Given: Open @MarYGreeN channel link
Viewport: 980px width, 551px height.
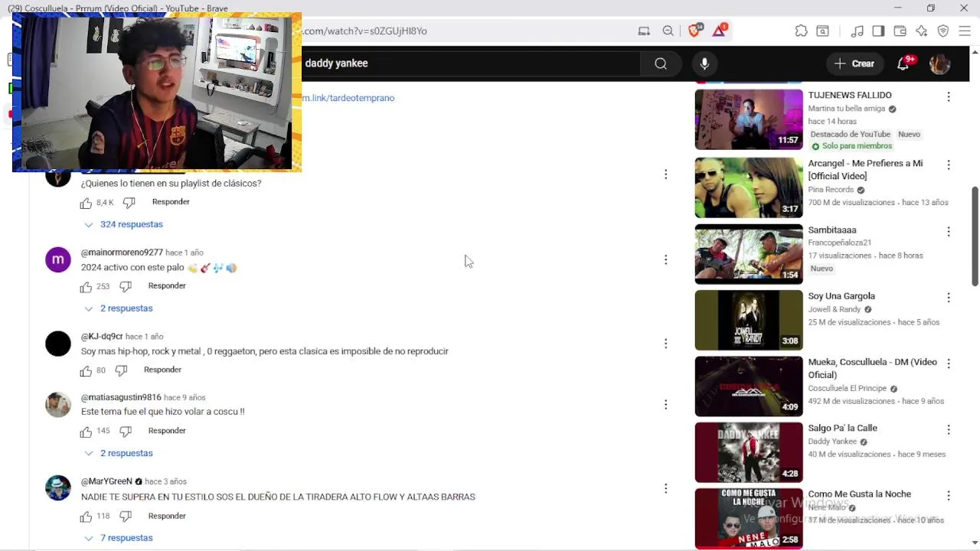Looking at the screenshot, I should 106,481.
